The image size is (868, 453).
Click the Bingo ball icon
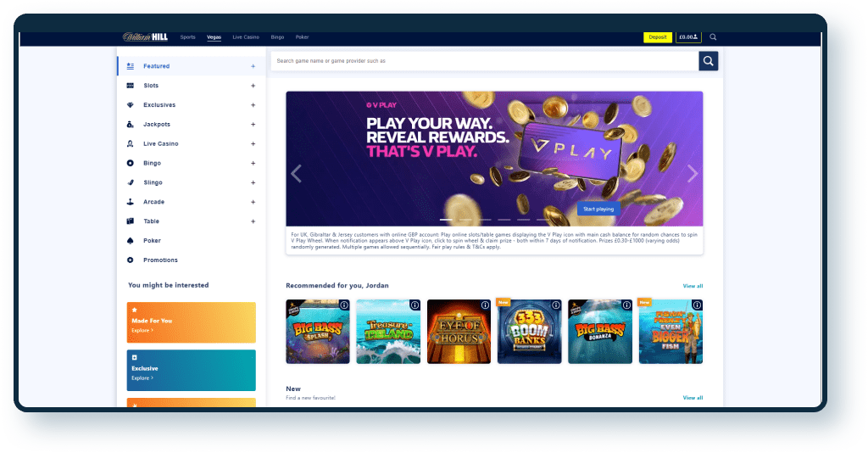coord(130,163)
